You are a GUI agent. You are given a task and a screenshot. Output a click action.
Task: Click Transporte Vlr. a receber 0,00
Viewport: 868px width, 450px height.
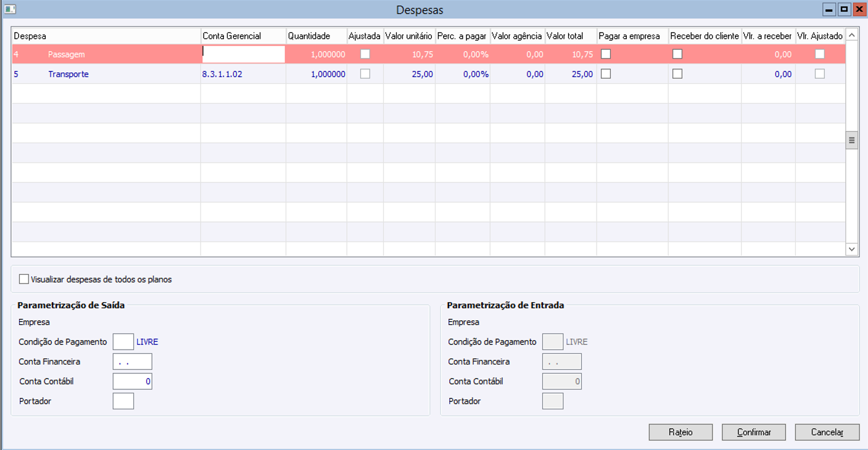click(783, 74)
